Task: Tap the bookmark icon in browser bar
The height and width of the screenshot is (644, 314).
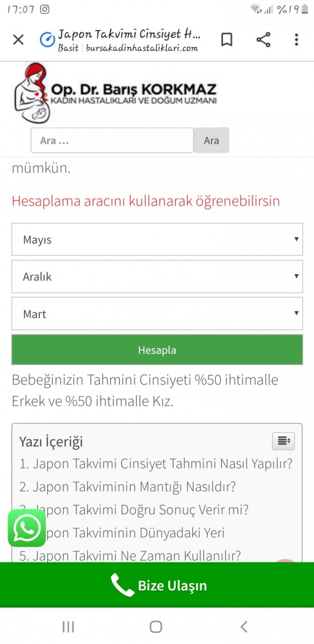Action: click(227, 40)
